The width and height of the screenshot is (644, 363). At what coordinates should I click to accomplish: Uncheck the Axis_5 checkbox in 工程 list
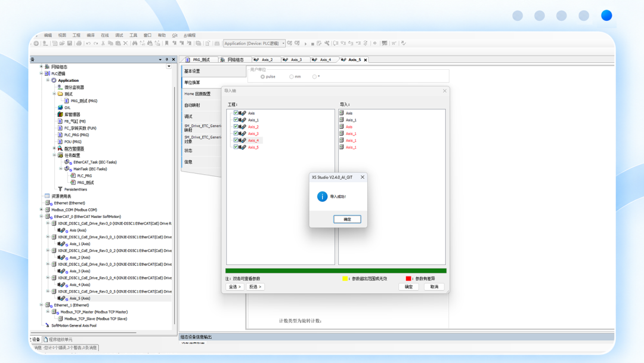click(x=236, y=147)
